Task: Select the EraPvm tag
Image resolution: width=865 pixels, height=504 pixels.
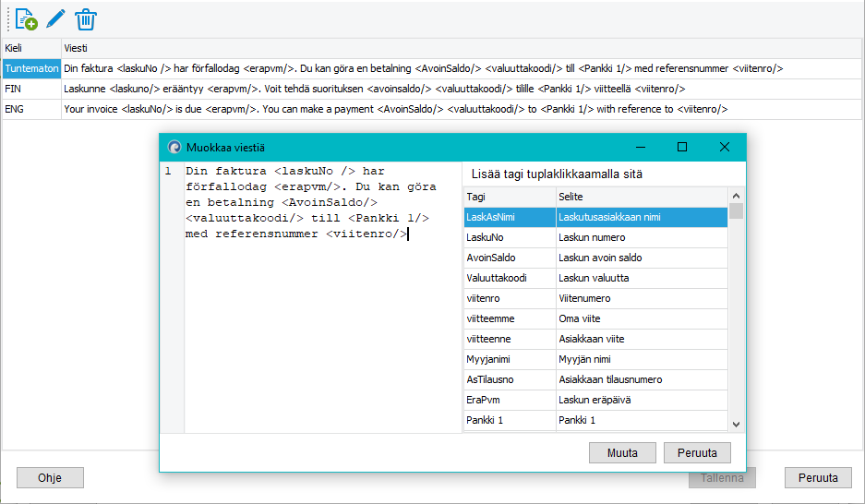Action: click(510, 400)
